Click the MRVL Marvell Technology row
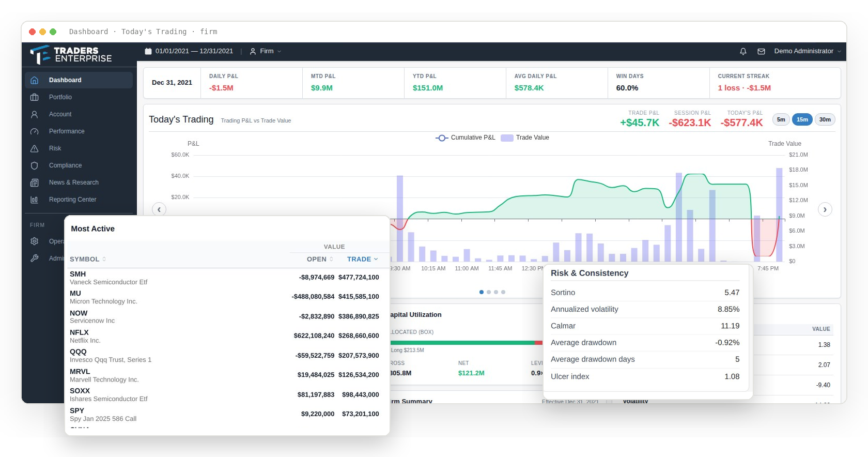Image resolution: width=868 pixels, height=457 pixels. coord(226,375)
